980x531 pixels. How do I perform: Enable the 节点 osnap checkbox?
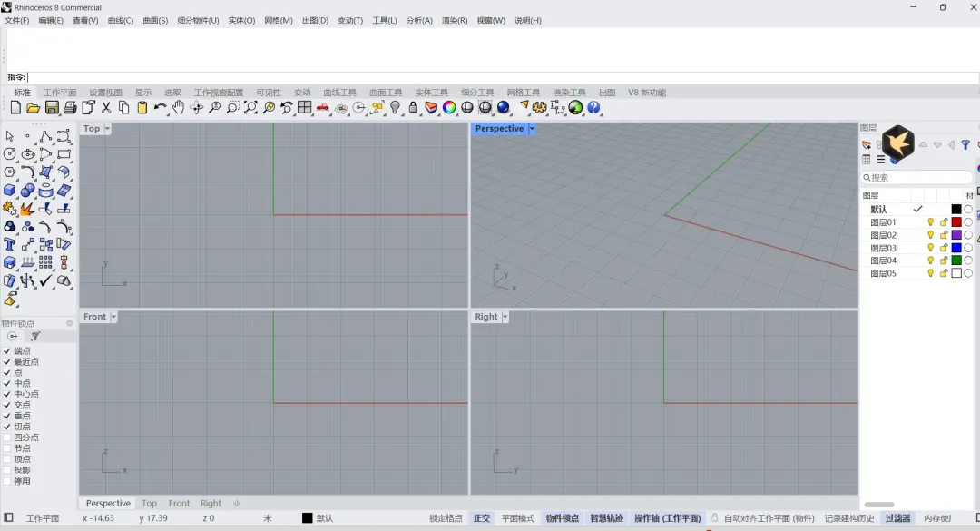coord(7,448)
